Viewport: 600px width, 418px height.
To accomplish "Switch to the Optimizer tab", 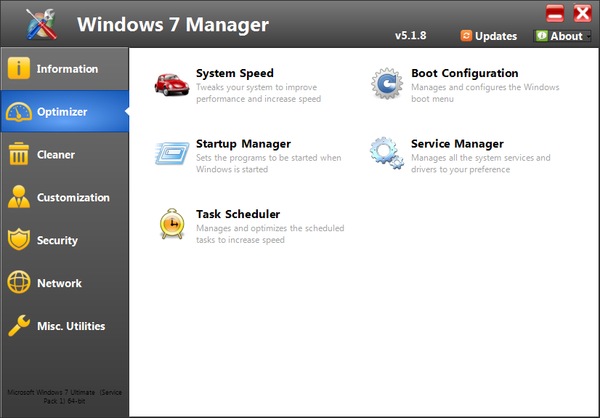I will [62, 112].
